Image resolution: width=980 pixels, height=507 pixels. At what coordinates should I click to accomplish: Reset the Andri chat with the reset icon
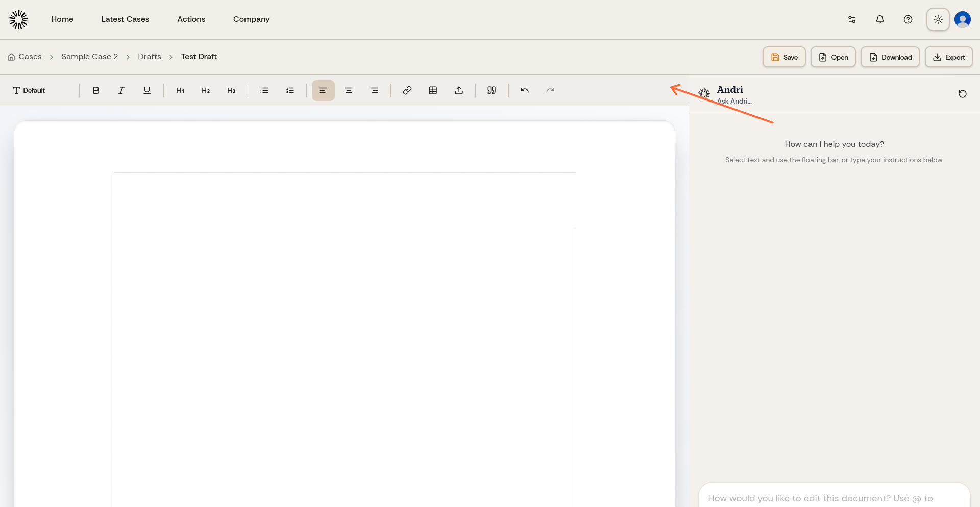[x=963, y=94]
